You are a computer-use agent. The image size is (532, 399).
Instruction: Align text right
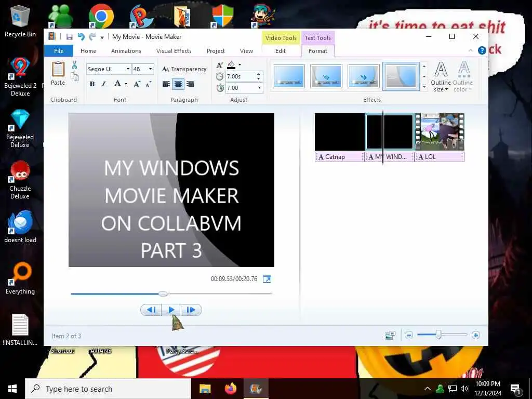(190, 84)
